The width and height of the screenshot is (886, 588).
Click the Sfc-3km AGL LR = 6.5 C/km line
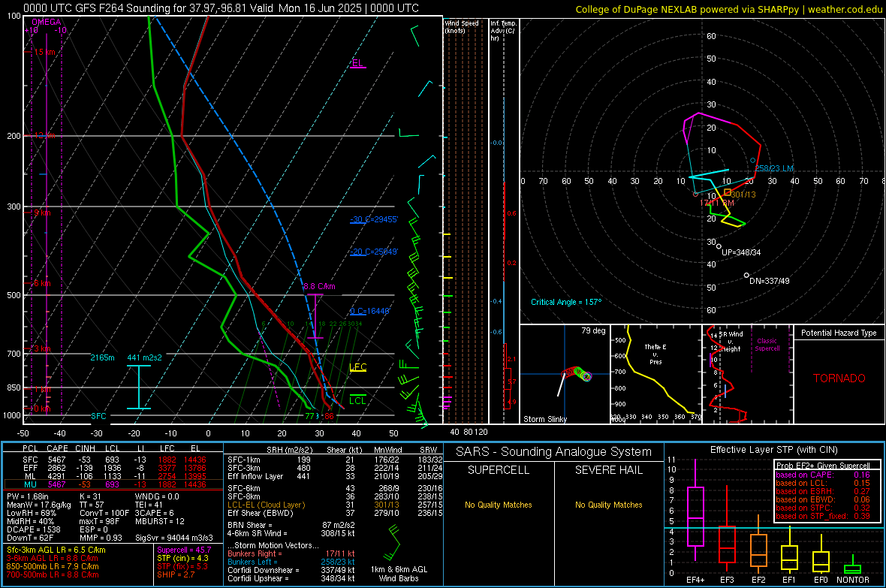coord(56,550)
